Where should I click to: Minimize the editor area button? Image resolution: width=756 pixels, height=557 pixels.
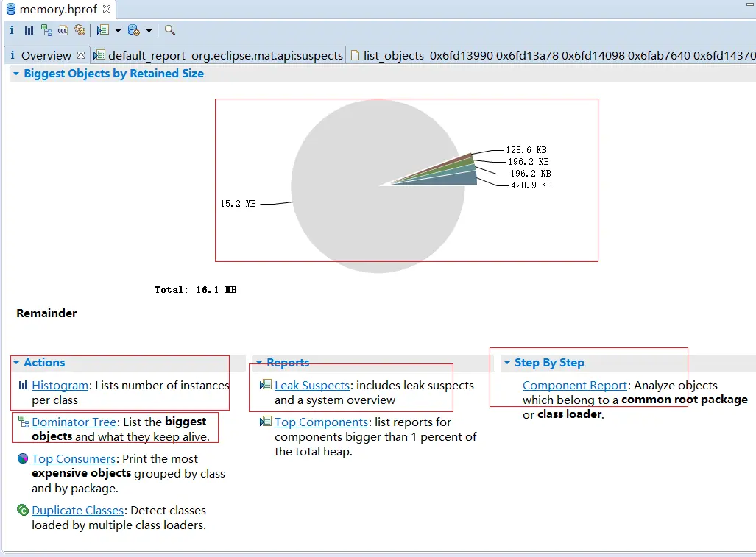(749, 4)
